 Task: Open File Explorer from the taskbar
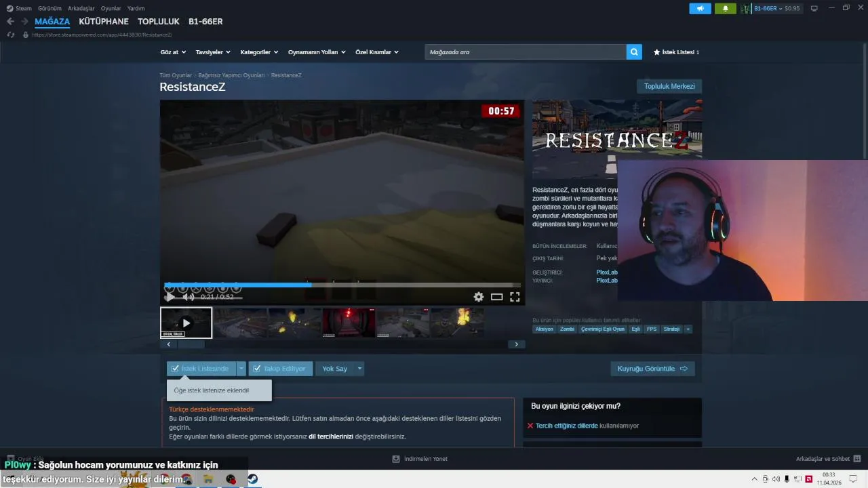[x=208, y=479]
